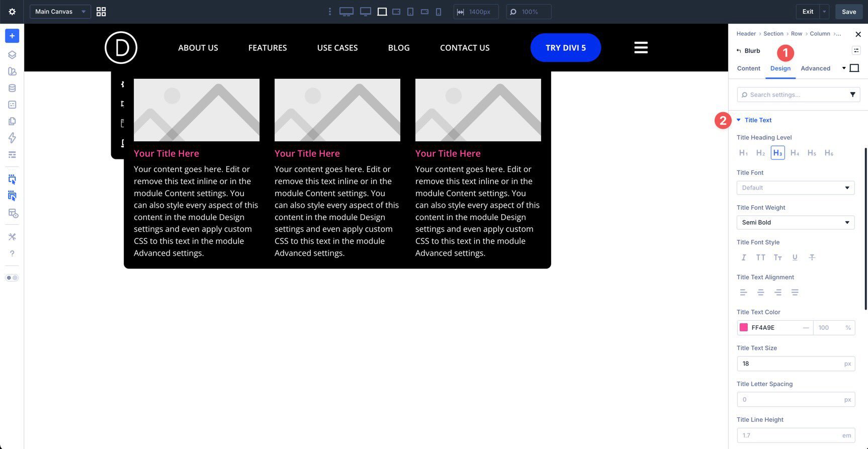
Task: Select the Design tab
Action: [780, 68]
